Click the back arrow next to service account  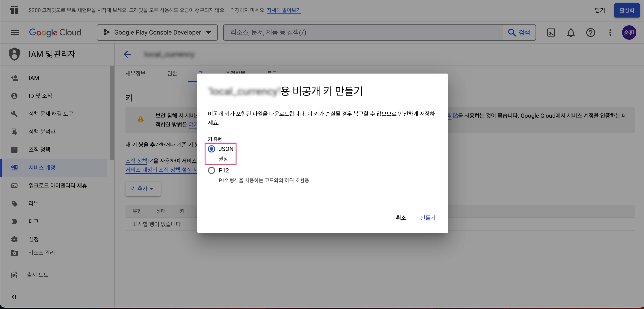point(128,54)
